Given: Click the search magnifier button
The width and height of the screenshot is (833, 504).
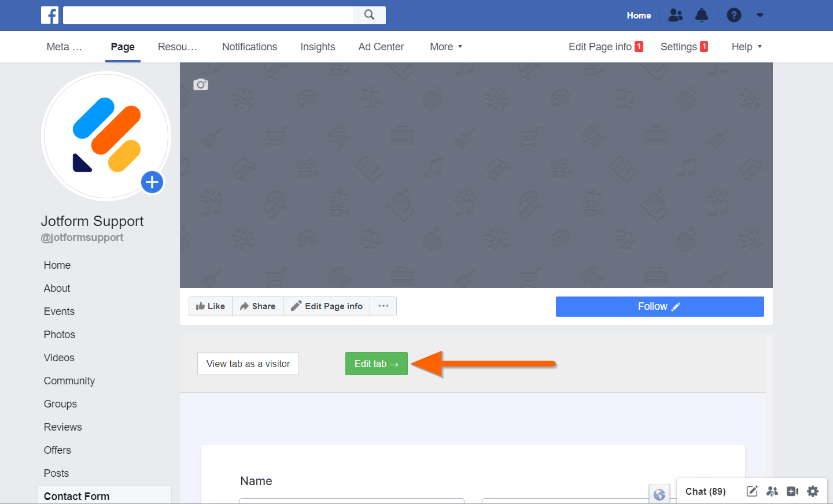Looking at the screenshot, I should click(369, 15).
